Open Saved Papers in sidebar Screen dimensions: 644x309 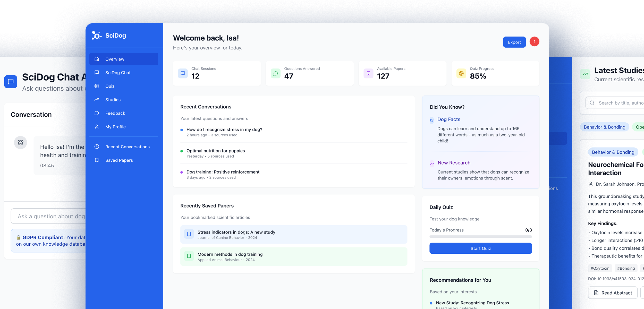[x=124, y=160]
